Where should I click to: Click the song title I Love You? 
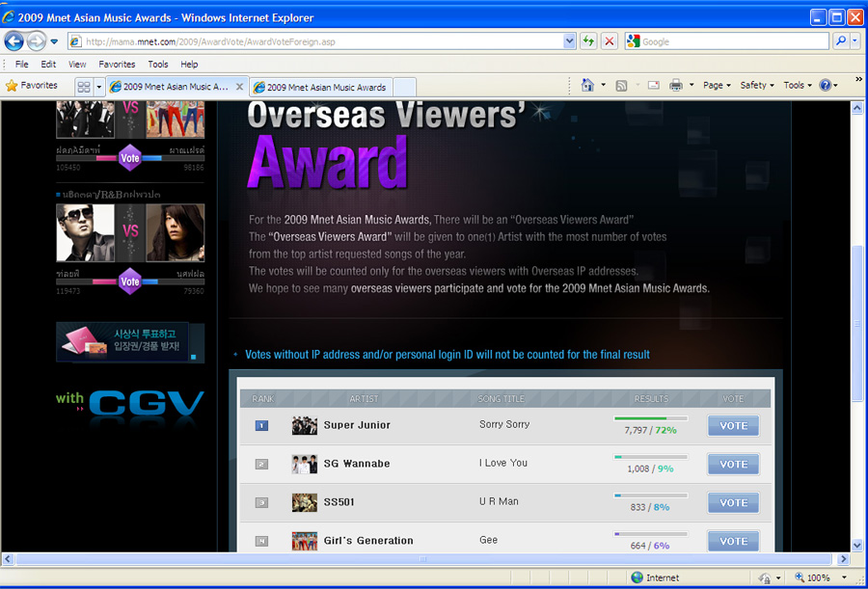coord(503,463)
